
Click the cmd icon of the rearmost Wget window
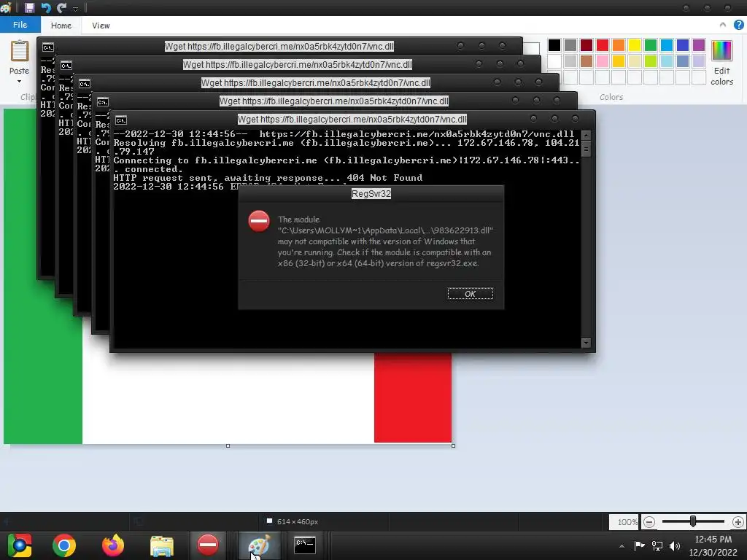coord(48,47)
